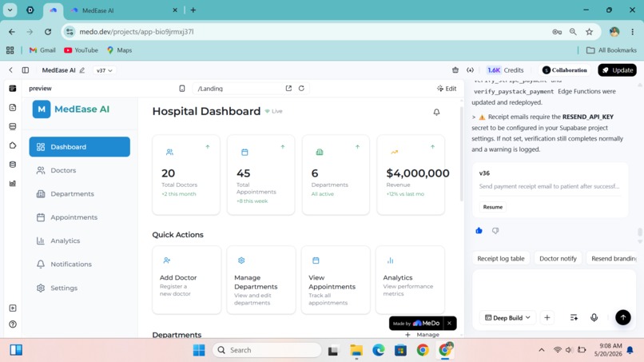Select the Receipt log table suggestion
The image size is (644, 362).
tap(501, 258)
